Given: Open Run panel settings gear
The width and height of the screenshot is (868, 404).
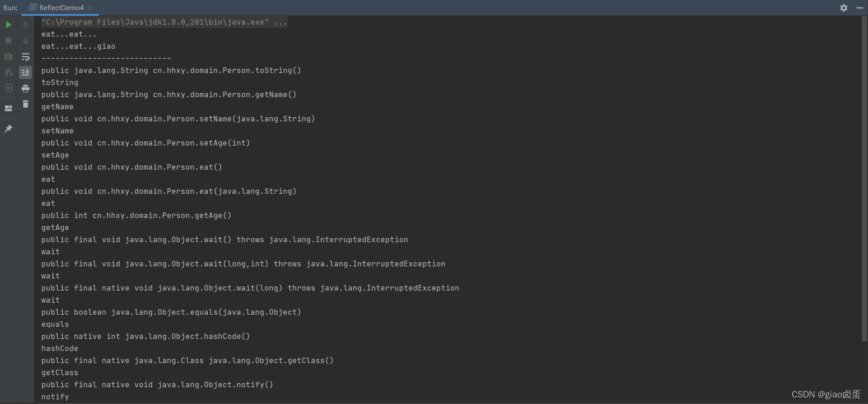Looking at the screenshot, I should pyautogui.click(x=844, y=8).
